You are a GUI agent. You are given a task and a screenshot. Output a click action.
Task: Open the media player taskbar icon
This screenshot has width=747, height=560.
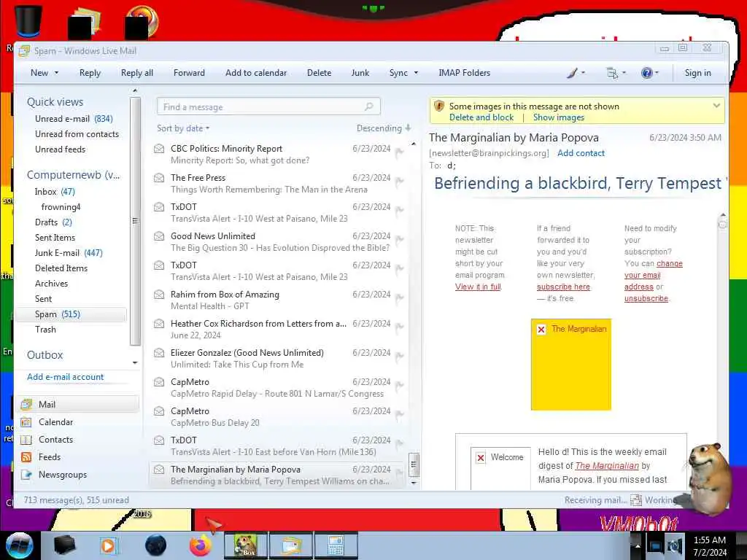coord(108,545)
